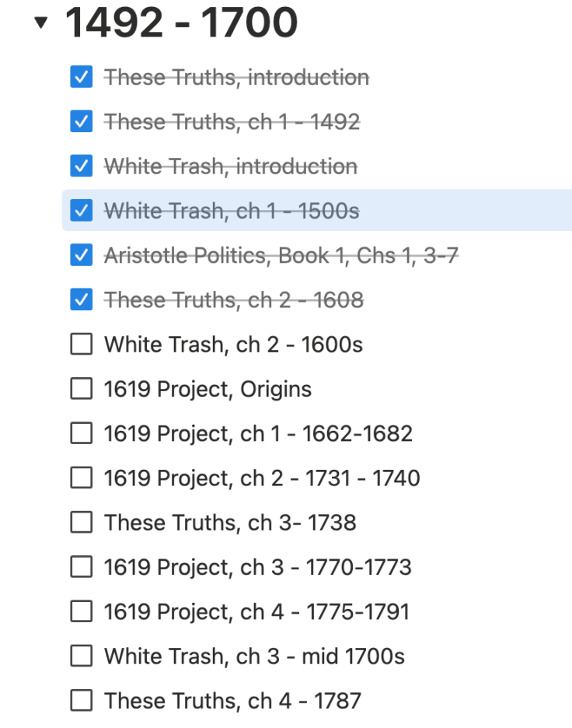Viewport: 572px width, 728px height.
Task: Check White Trash, ch 3 - mid 1700s
Action: (x=82, y=656)
